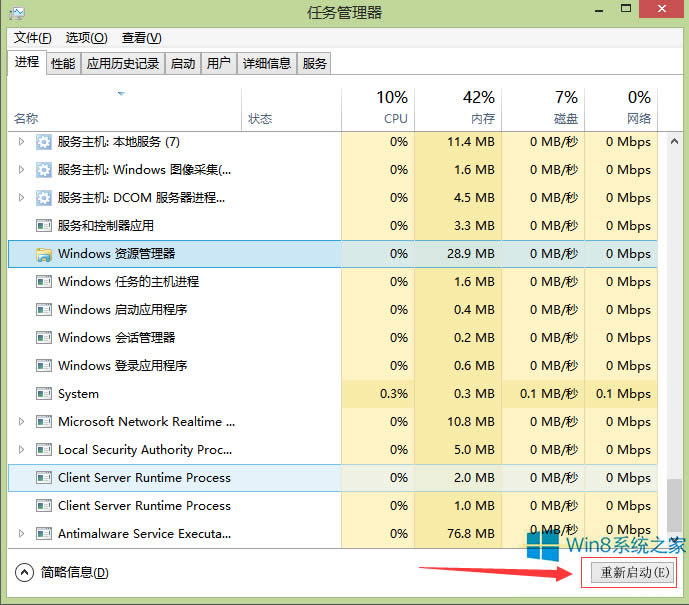
Task: Click the icon beside the System process
Action: 43,394
